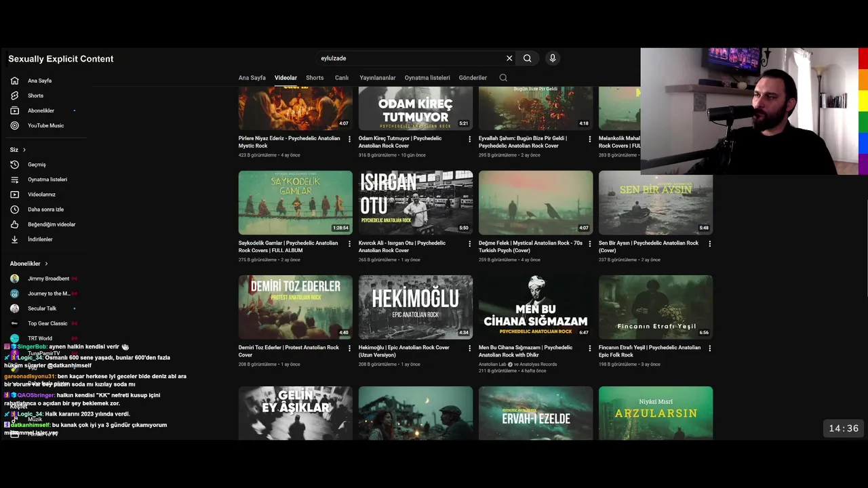Expand the Abonelikler section header chevron
Screen dimensions: 868x488
click(46, 264)
